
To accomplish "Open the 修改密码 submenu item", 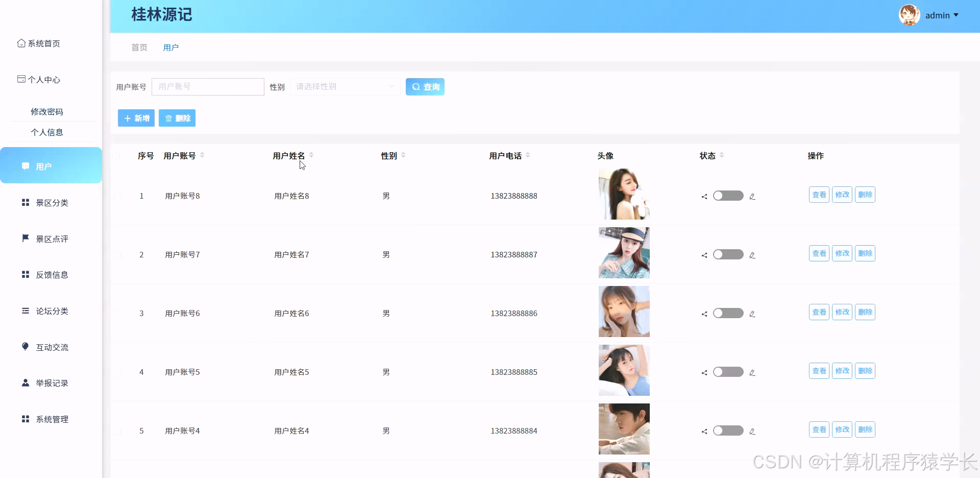I will (x=47, y=112).
